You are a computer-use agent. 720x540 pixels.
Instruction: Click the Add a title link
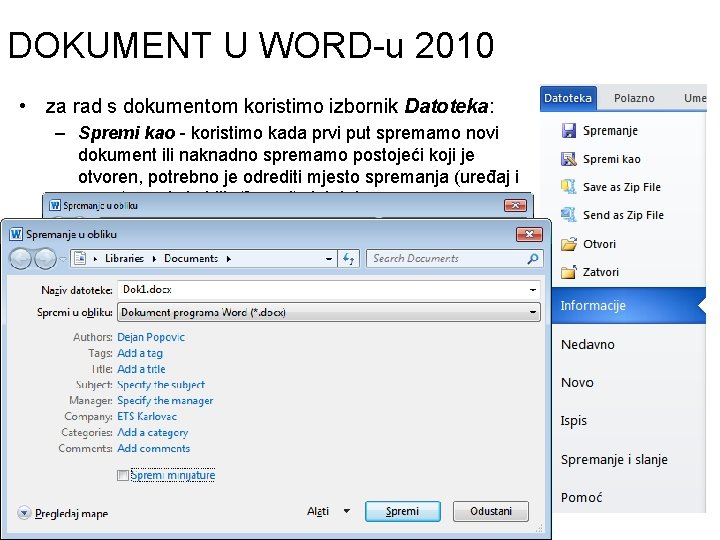click(x=141, y=369)
